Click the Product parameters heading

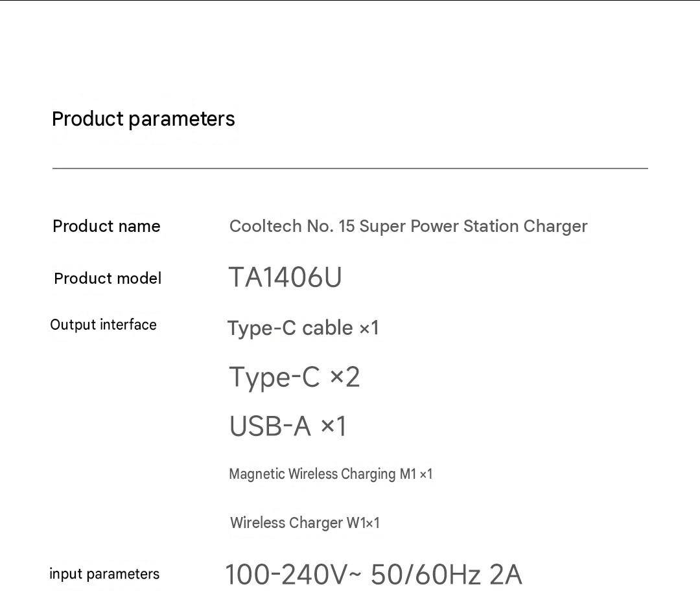[x=143, y=119]
